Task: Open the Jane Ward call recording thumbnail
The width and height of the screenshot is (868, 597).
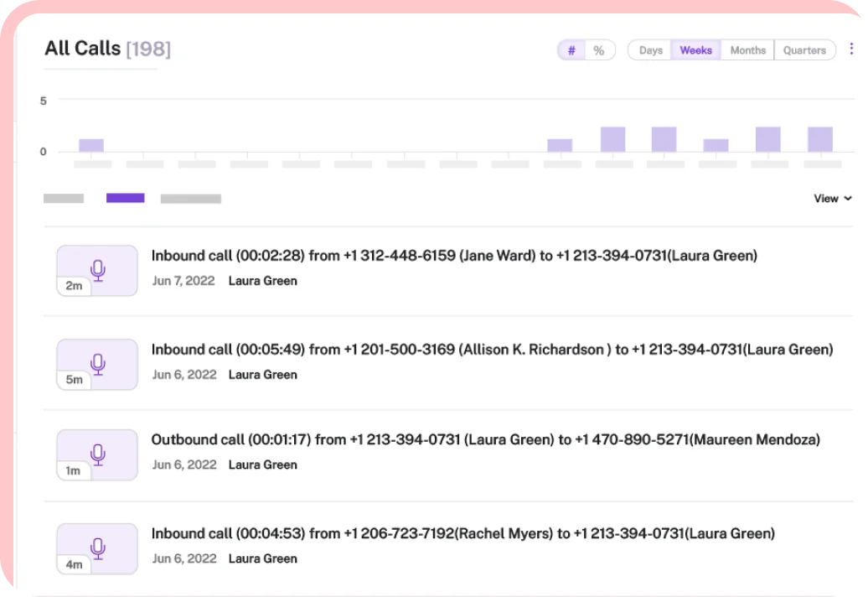Action: pos(97,271)
